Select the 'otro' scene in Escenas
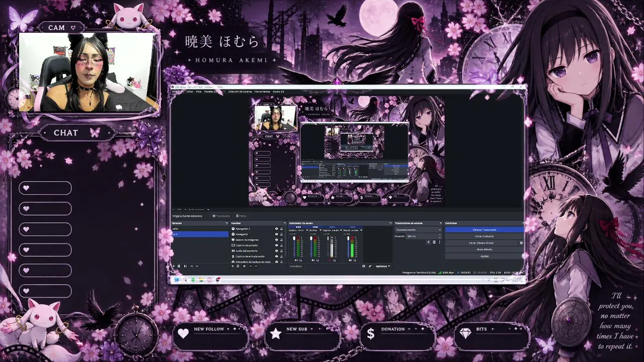The height and width of the screenshot is (362, 644). 200,229
